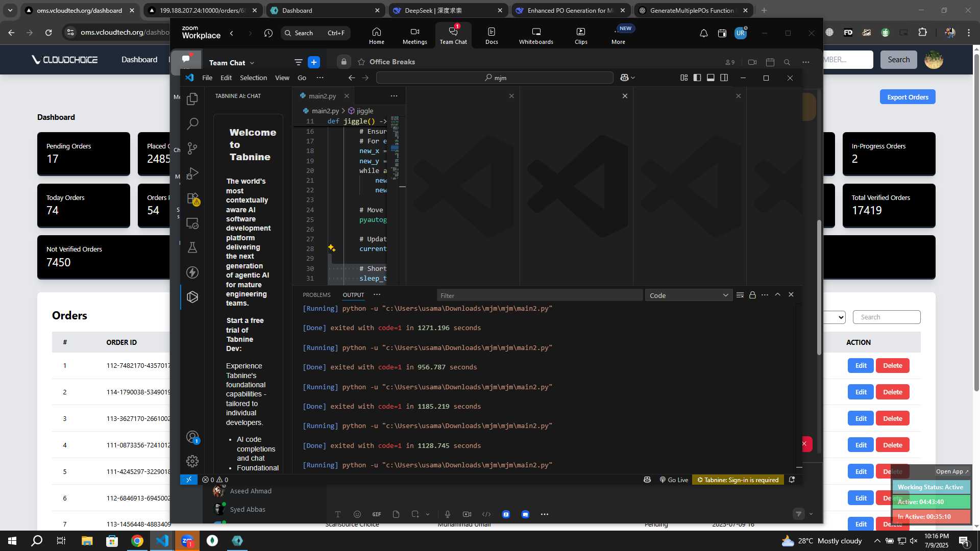The height and width of the screenshot is (551, 980).
Task: Open Visual Studio Code from Windows taskbar
Action: (162, 541)
